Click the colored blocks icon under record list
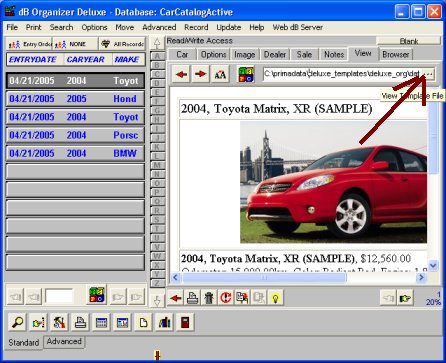Viewport: 446px width, 363px height. [x=97, y=295]
